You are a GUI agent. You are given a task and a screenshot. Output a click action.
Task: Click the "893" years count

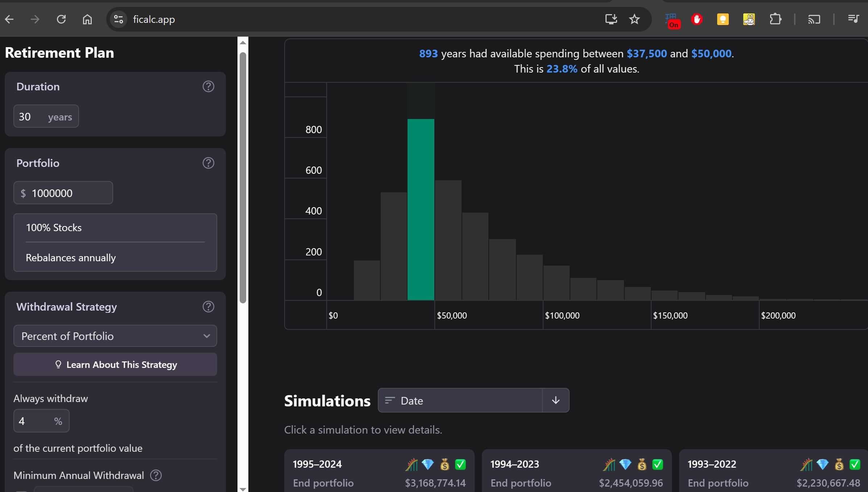point(429,54)
